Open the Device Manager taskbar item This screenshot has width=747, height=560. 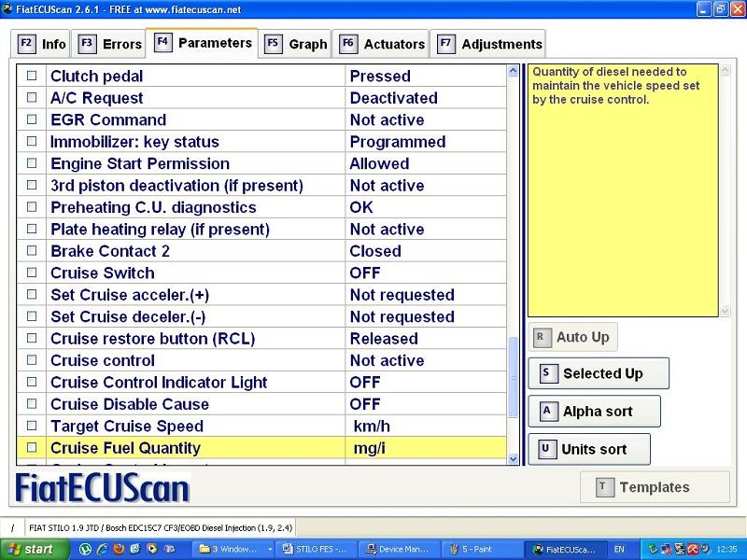pos(396,550)
